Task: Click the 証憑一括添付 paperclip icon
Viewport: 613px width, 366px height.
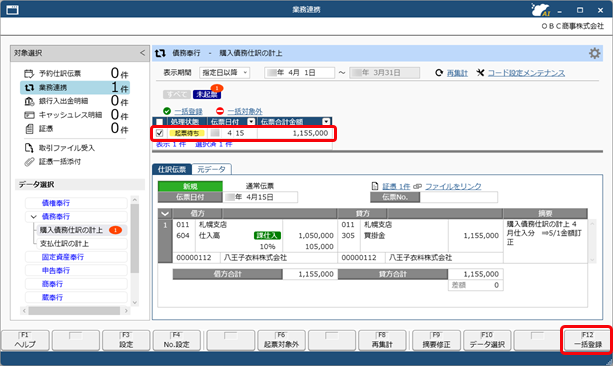Action: tap(29, 161)
